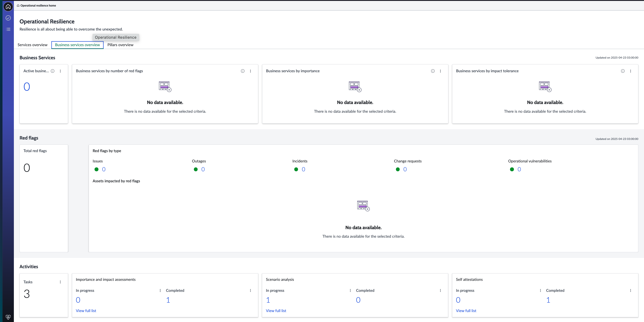Open the list icon in sidebar

tap(8, 29)
